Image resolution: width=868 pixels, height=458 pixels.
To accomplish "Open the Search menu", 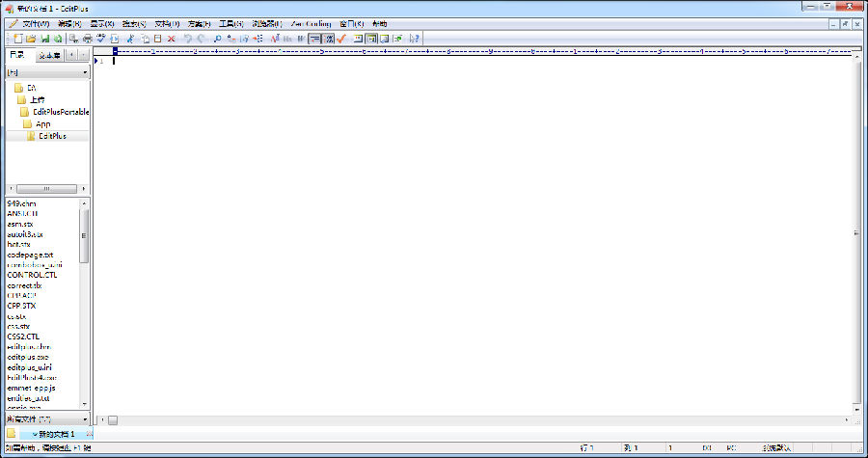I will (x=134, y=24).
